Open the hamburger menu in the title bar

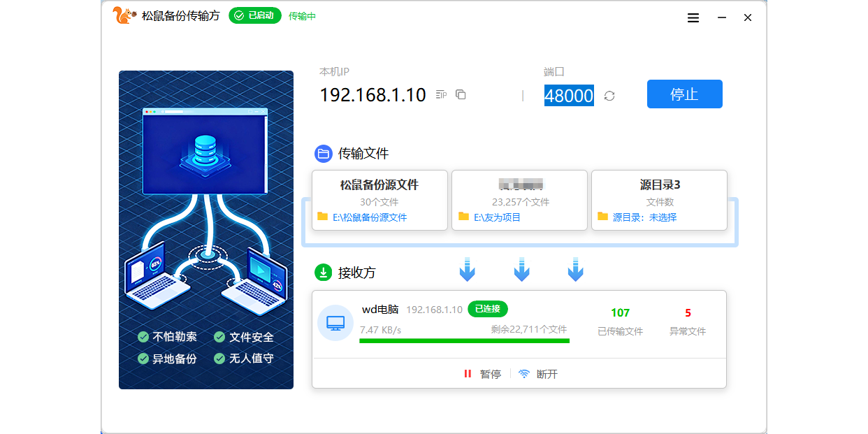693,18
